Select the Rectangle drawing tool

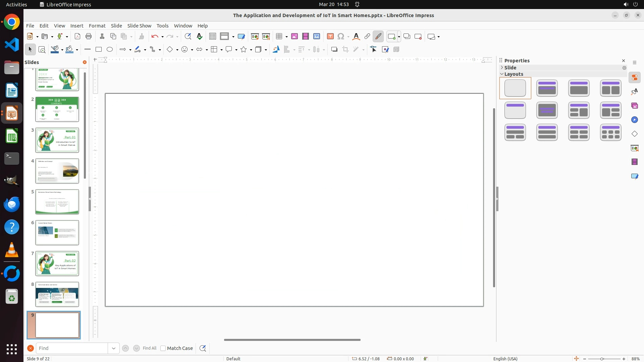tap(99, 50)
